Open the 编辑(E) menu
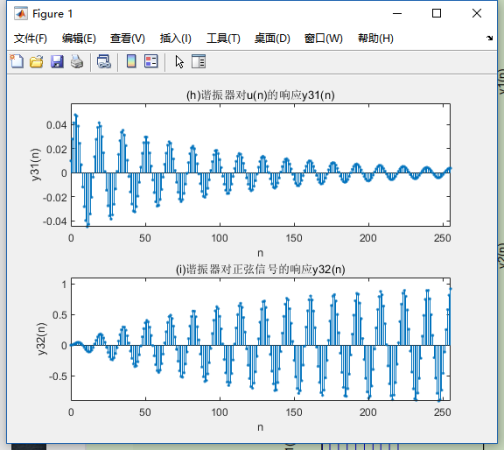 tap(79, 38)
